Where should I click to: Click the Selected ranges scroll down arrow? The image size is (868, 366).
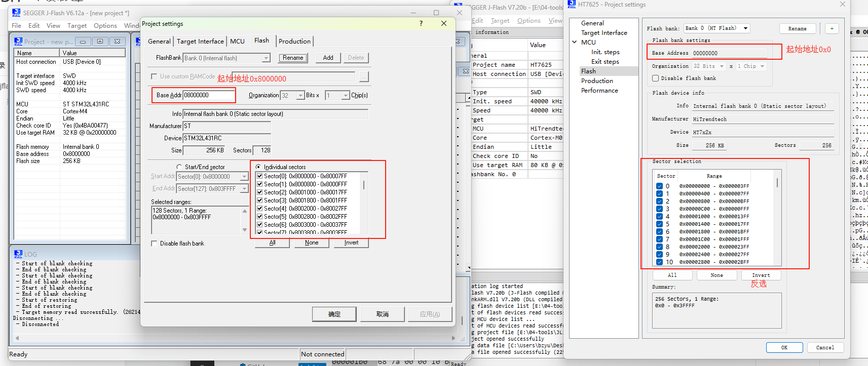pos(245,230)
